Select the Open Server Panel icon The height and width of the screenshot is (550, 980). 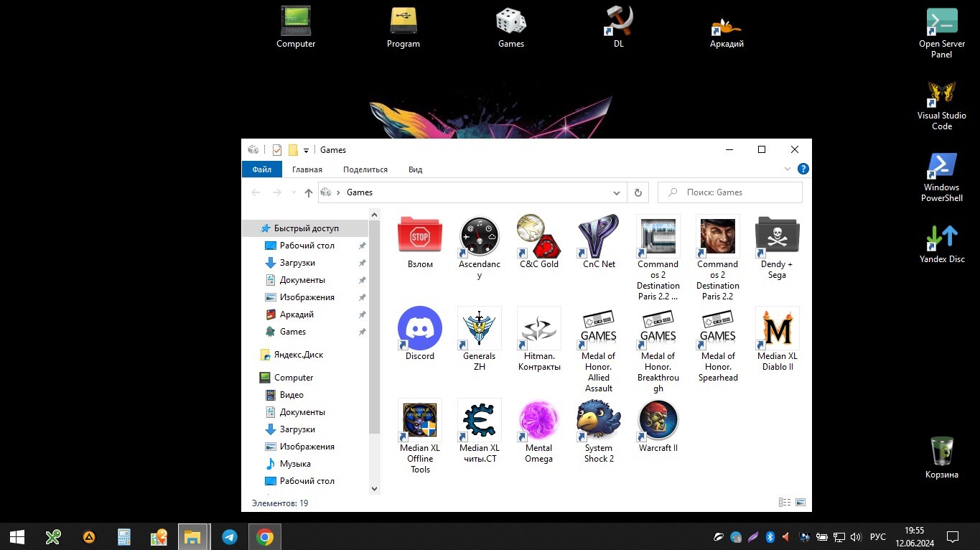pos(942,33)
